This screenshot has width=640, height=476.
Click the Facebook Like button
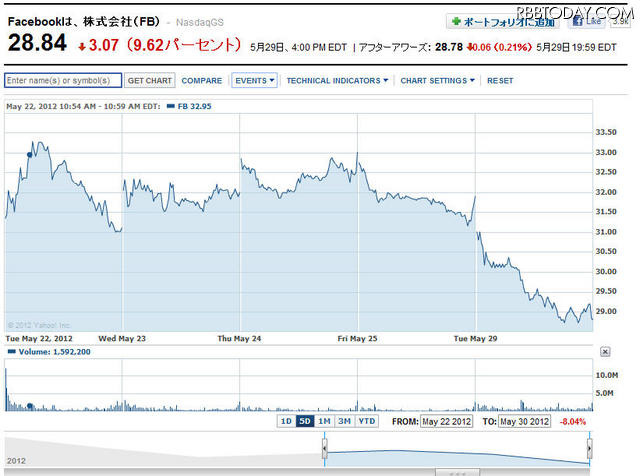(587, 21)
